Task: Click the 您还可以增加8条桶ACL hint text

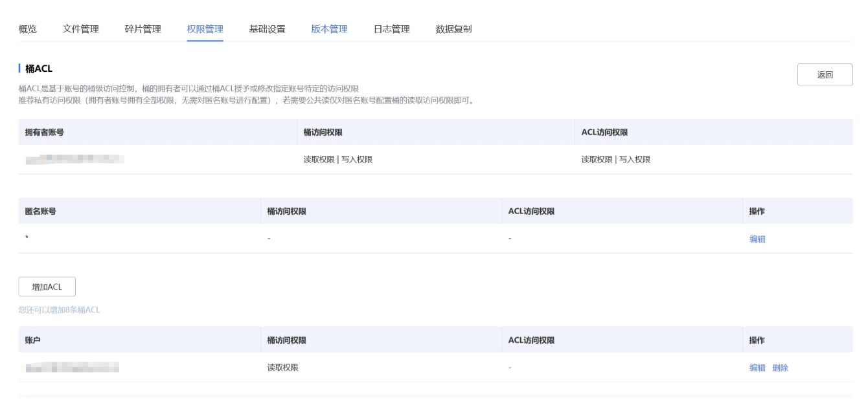Action: [59, 310]
